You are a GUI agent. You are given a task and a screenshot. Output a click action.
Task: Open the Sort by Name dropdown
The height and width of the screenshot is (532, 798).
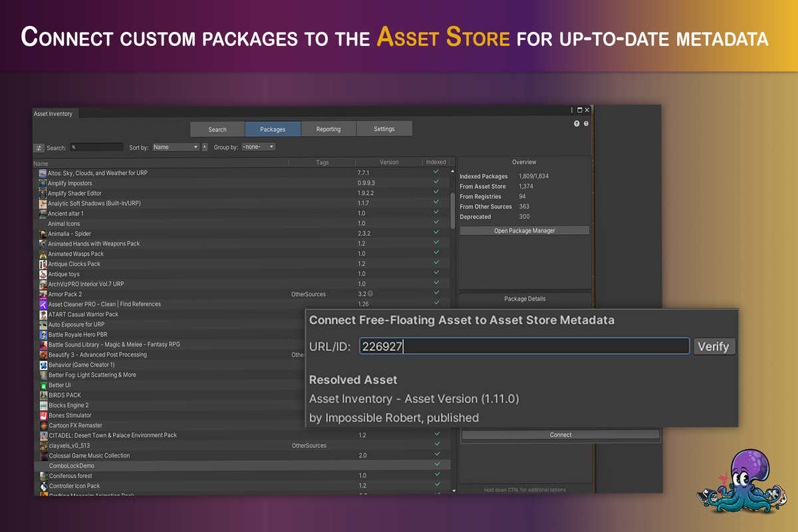click(x=175, y=147)
